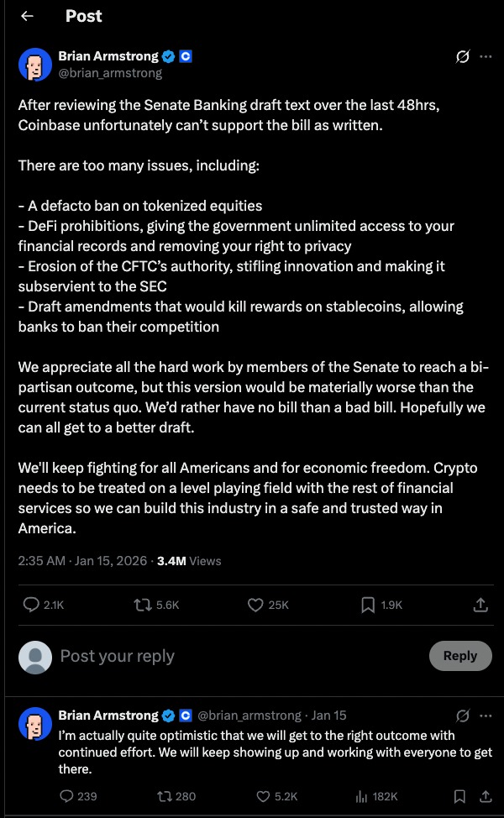Image resolution: width=504 pixels, height=818 pixels.
Task: Click the Post your reply field
Action: [118, 656]
